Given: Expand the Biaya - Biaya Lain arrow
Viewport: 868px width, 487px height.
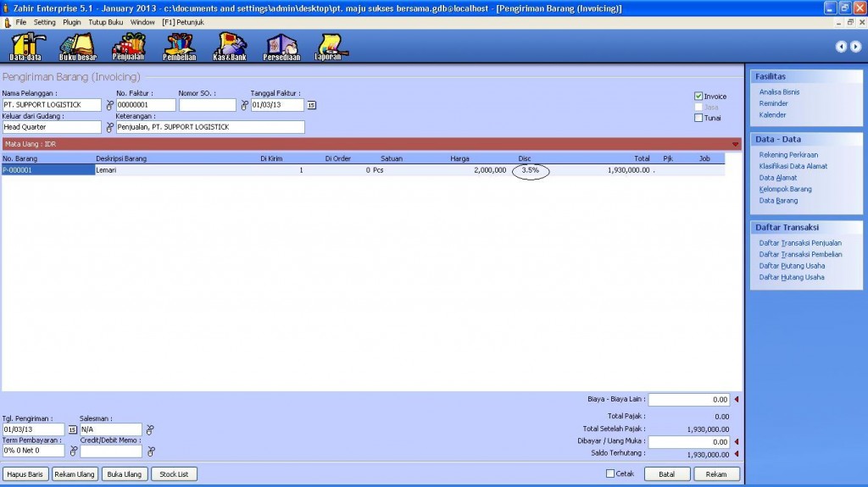Looking at the screenshot, I should pyautogui.click(x=736, y=400).
